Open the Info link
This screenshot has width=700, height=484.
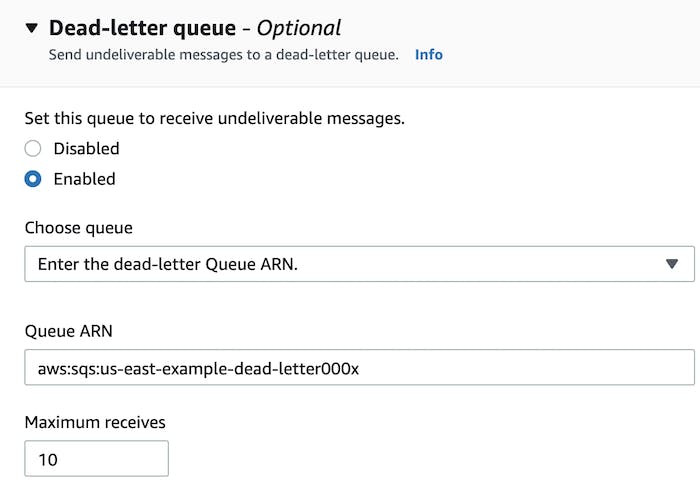[429, 54]
